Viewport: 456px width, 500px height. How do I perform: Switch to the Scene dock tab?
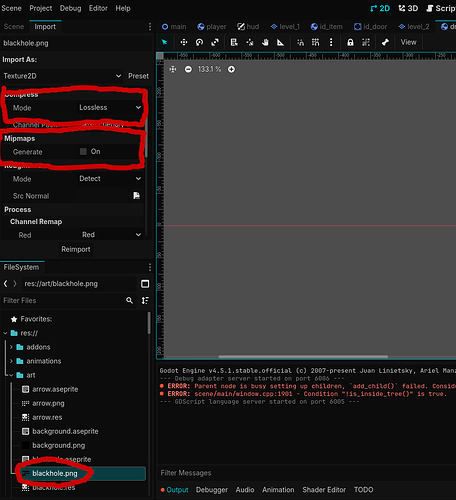(14, 27)
